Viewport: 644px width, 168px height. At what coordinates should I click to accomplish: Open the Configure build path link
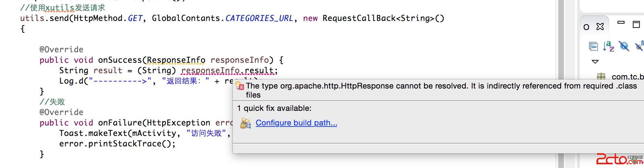(x=296, y=123)
